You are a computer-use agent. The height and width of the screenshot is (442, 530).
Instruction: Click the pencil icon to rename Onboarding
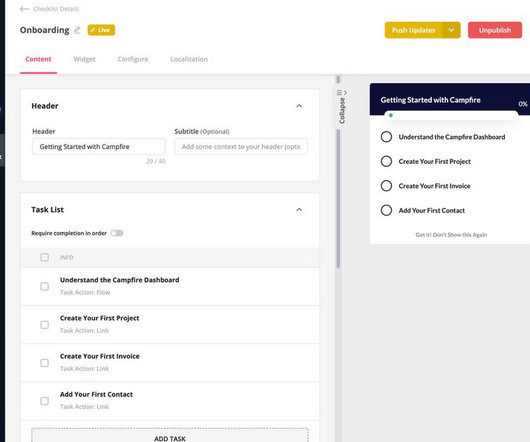pos(77,30)
